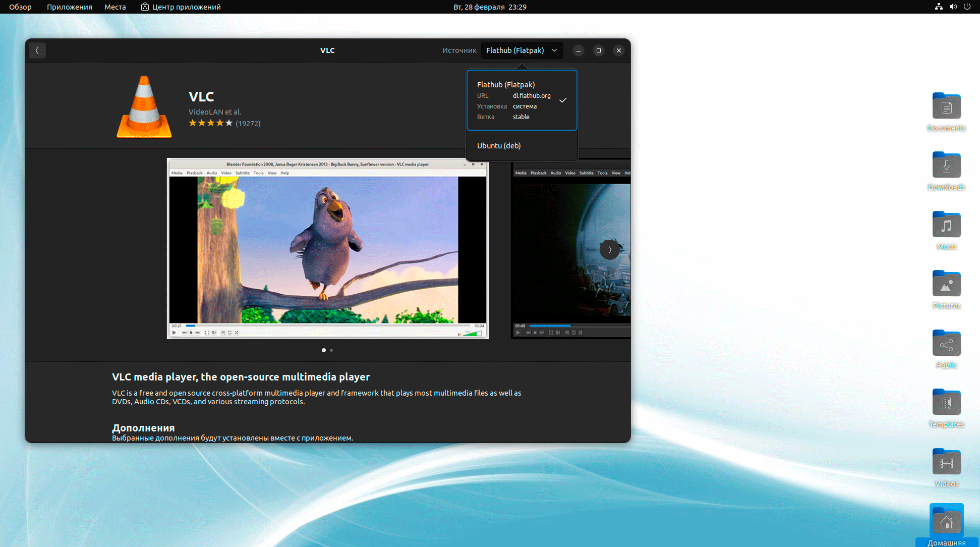Screen dimensions: 980x547
Task: Click the VLC traffic cone icon
Action: click(x=144, y=106)
